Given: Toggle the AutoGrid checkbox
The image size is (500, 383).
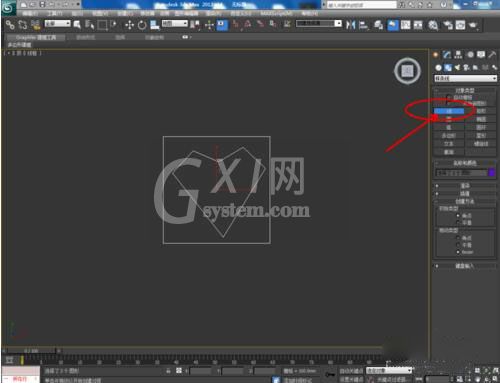Looking at the screenshot, I should 448,97.
